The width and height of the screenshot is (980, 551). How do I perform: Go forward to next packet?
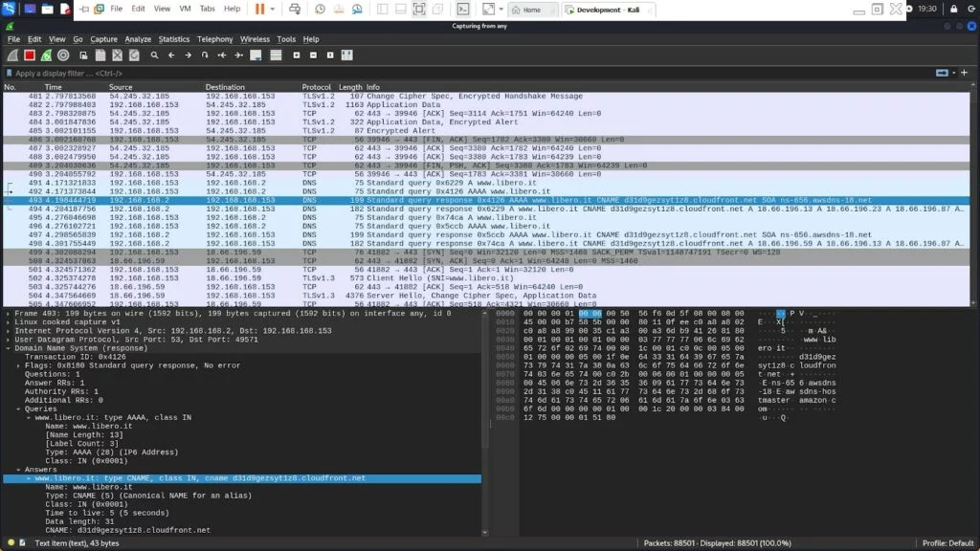[x=189, y=55]
